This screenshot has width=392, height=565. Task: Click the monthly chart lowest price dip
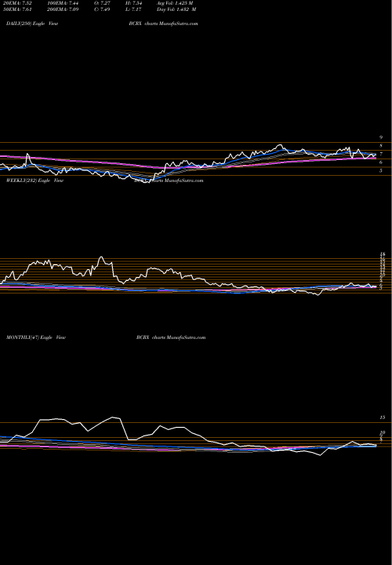coord(320,455)
